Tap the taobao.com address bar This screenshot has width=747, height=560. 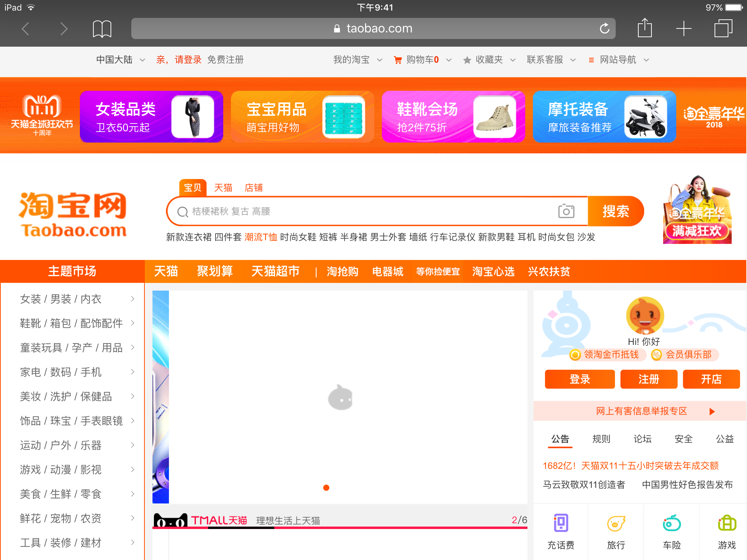click(373, 28)
